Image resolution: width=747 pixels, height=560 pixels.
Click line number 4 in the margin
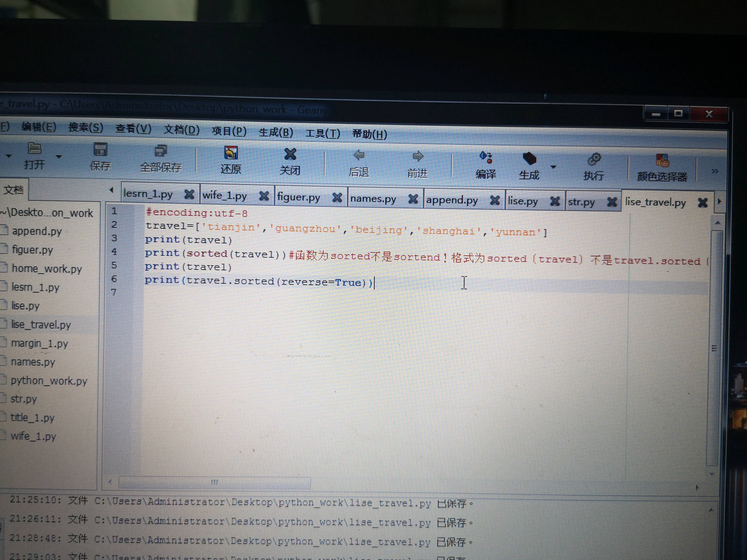click(114, 252)
